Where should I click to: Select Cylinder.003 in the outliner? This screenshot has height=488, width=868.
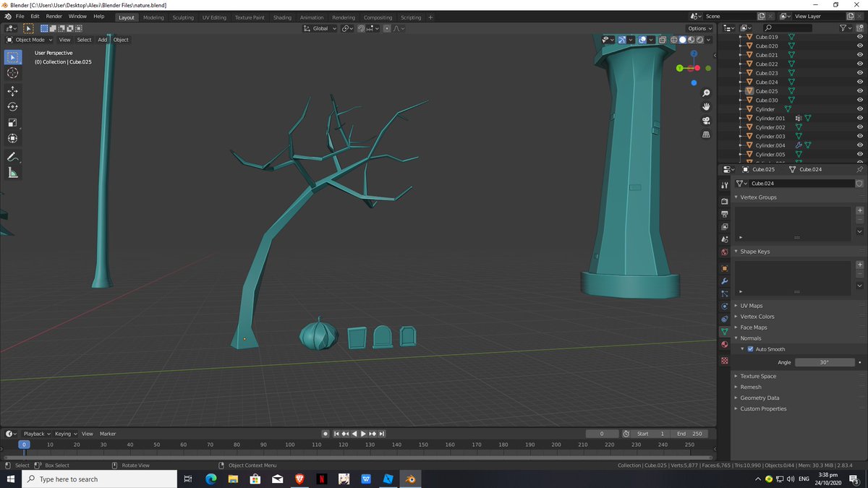click(770, 137)
